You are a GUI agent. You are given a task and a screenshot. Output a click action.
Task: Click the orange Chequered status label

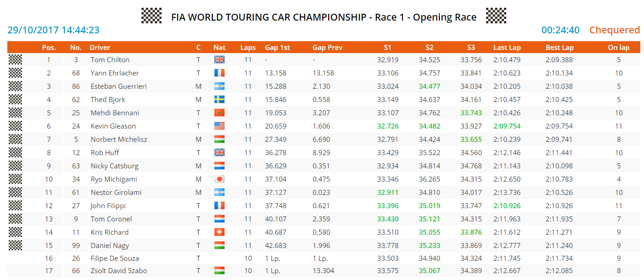(x=614, y=30)
